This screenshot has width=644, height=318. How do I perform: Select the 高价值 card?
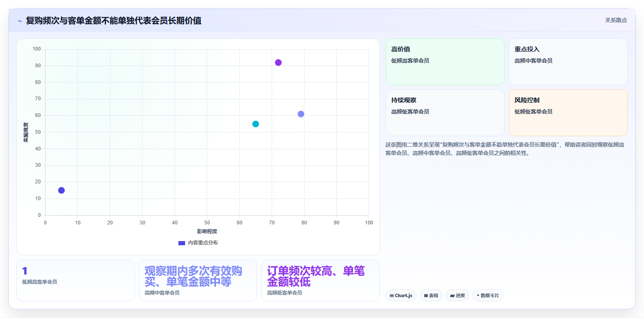(445, 62)
